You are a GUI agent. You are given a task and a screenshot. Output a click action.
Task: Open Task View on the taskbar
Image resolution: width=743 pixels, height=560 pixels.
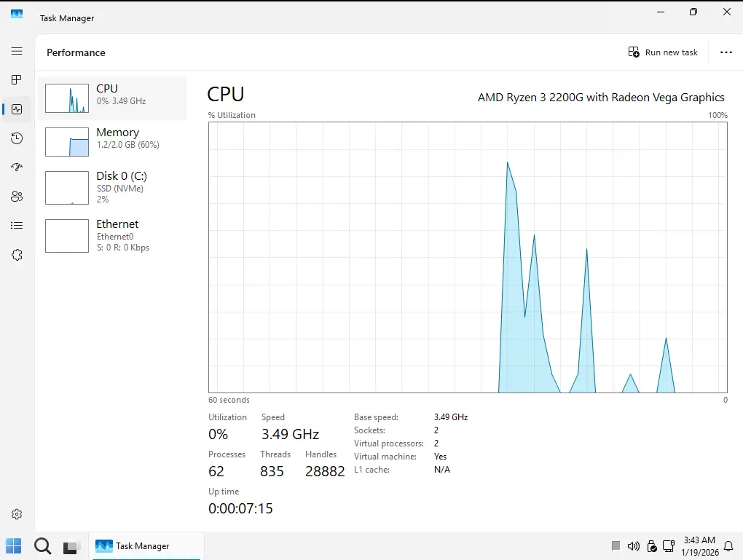(71, 547)
